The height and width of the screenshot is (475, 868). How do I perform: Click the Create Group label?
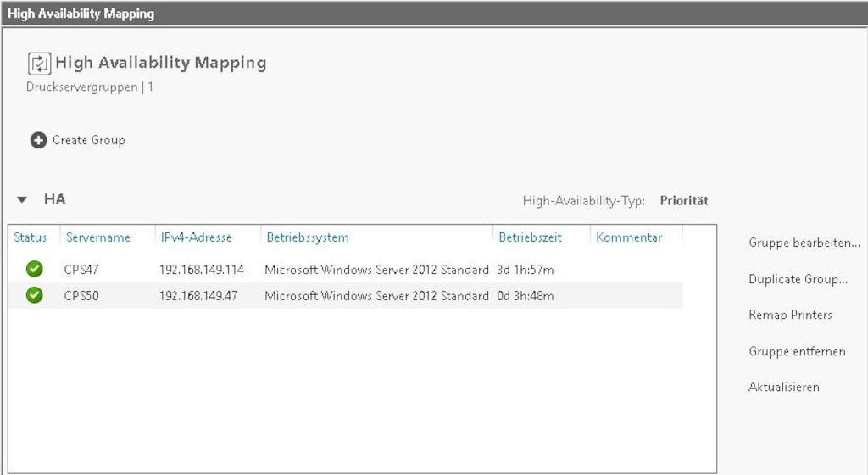(88, 141)
